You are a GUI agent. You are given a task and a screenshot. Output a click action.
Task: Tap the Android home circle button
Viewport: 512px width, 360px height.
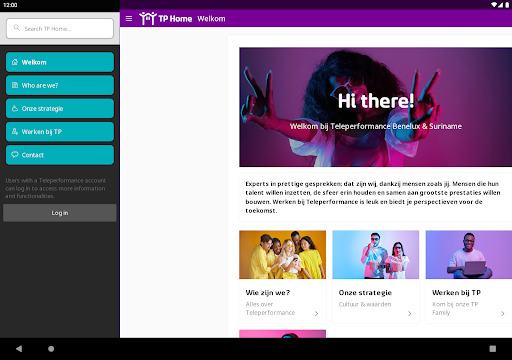pyautogui.click(x=51, y=349)
